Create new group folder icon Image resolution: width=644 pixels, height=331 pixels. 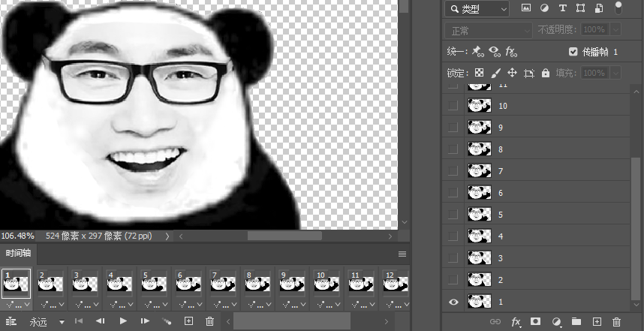[x=576, y=321]
